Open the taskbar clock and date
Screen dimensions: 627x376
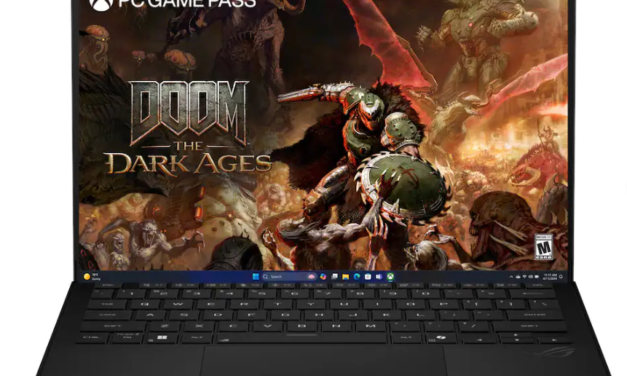pos(550,277)
